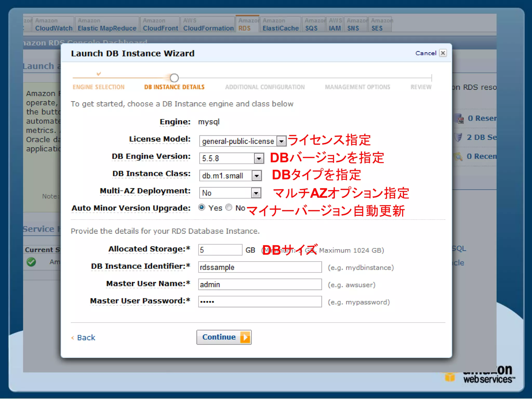
Task: Close the wizard with the X icon
Action: point(443,53)
